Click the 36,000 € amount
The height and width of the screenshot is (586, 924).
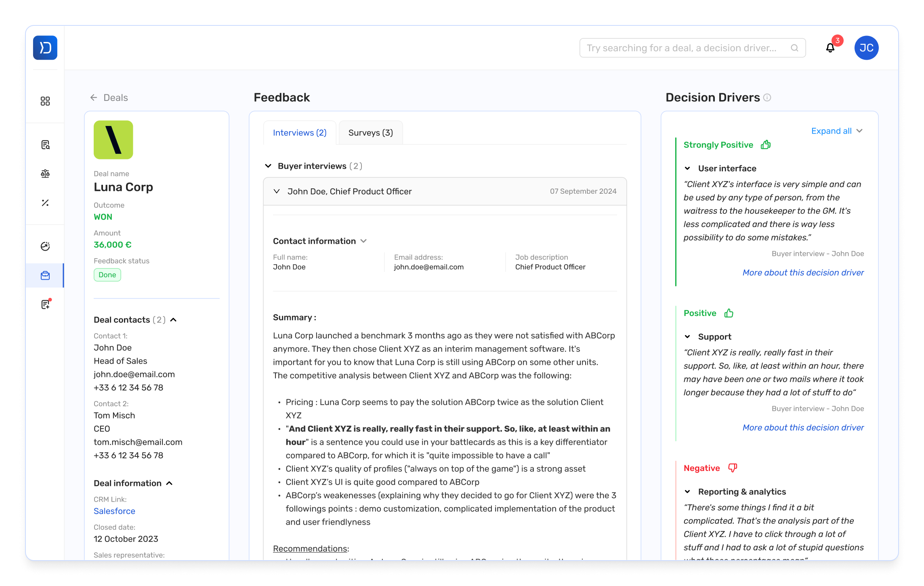[x=113, y=245]
